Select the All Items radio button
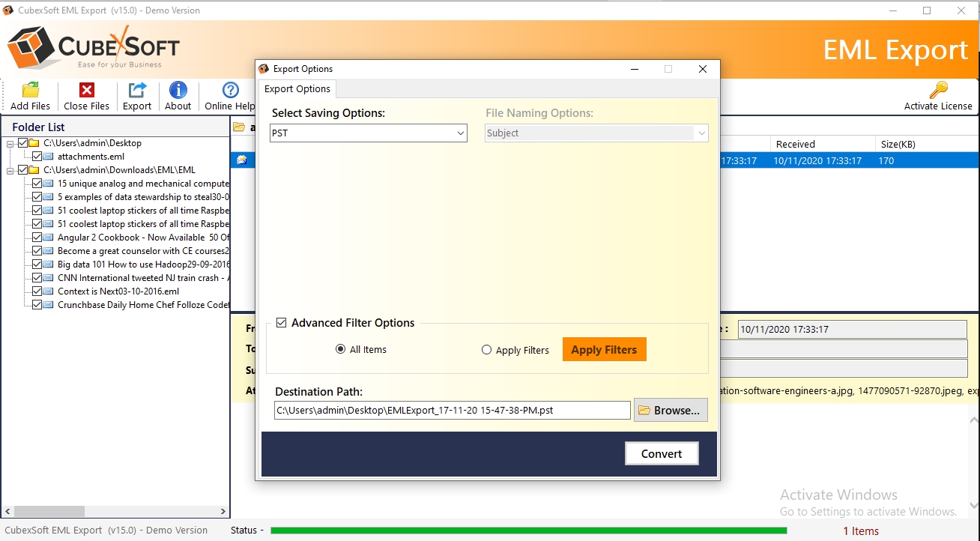 [341, 349]
